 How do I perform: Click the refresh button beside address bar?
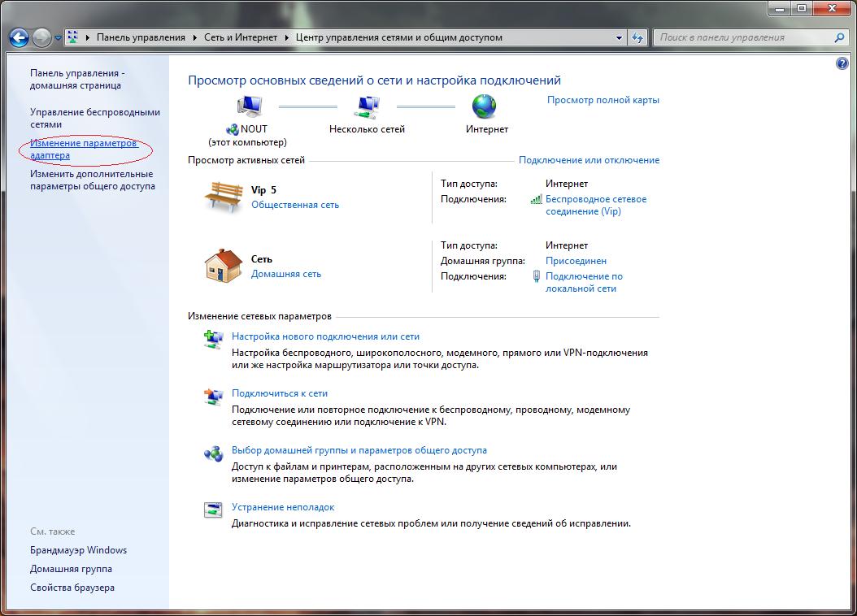pyautogui.click(x=637, y=37)
